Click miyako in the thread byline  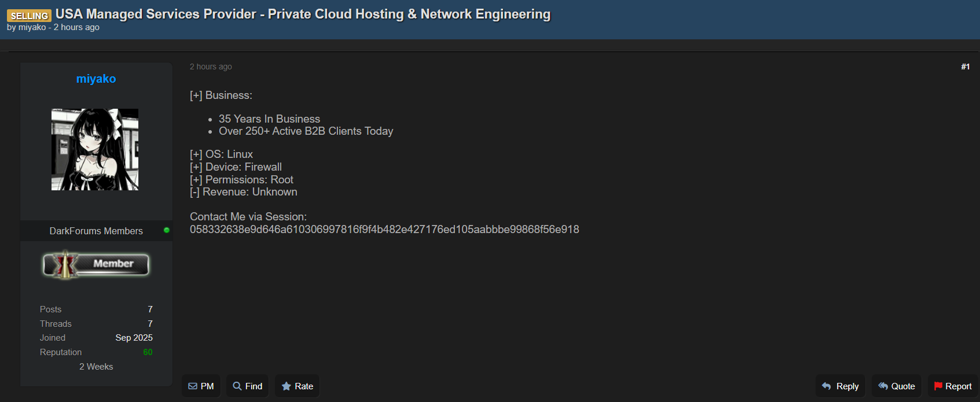point(32,27)
